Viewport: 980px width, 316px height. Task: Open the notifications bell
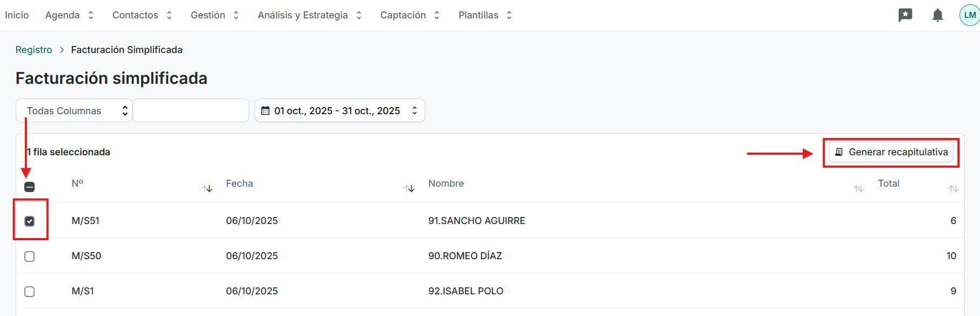(x=938, y=15)
